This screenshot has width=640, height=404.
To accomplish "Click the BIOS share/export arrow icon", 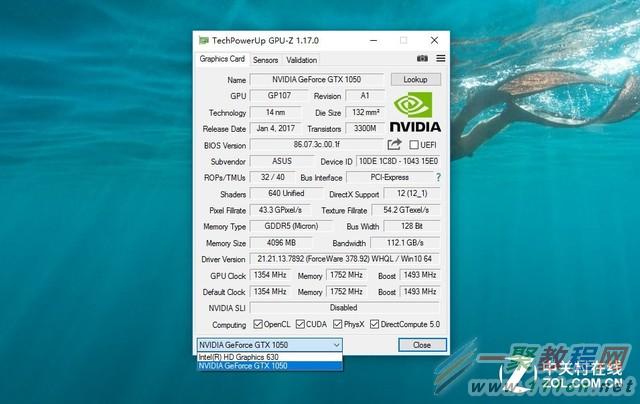I will click(394, 144).
